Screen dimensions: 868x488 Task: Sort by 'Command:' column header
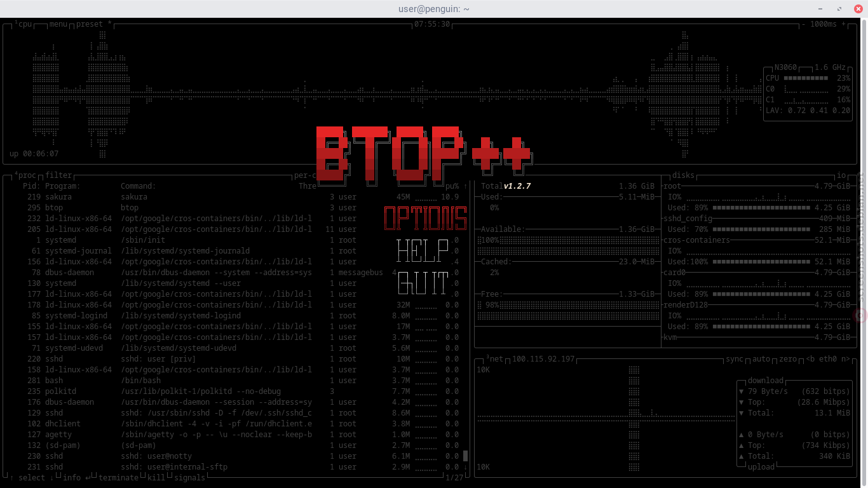(139, 186)
